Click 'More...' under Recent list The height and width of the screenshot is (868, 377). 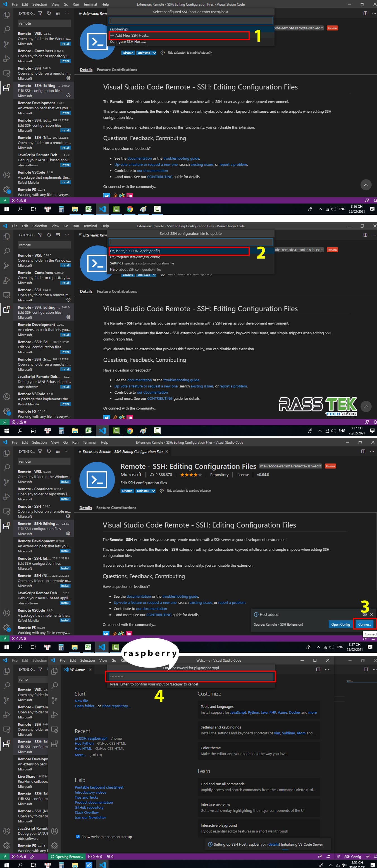coord(80,755)
